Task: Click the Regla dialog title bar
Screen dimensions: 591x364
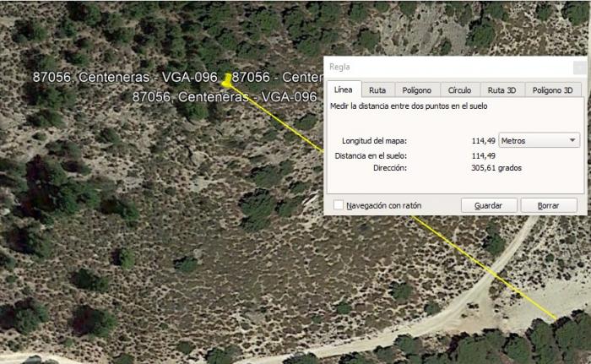Action: pos(448,68)
